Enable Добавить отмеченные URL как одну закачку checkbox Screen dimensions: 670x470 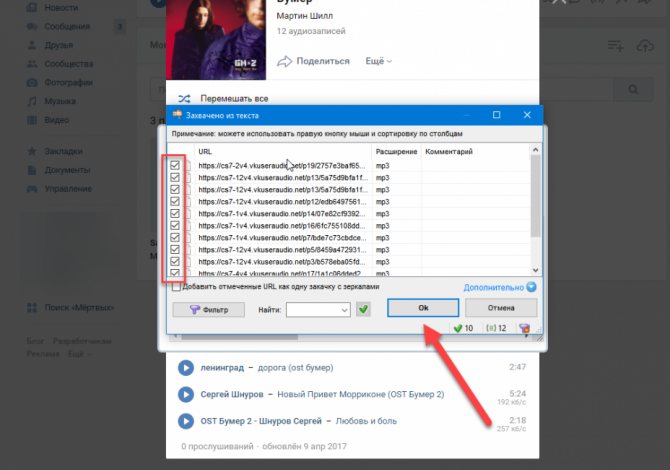tap(176, 287)
